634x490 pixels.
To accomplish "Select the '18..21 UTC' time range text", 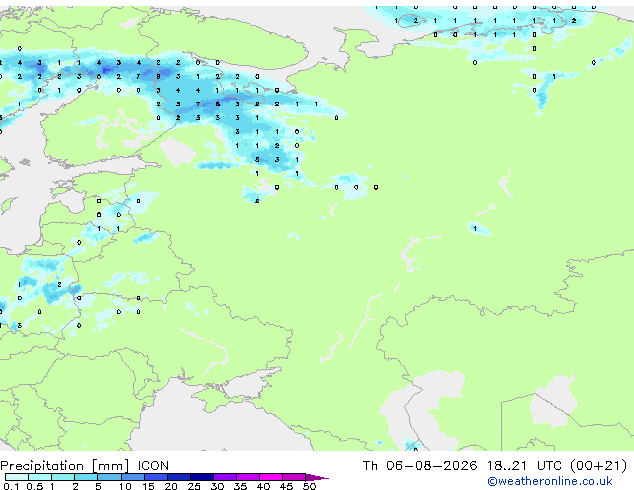I will coord(524,466).
